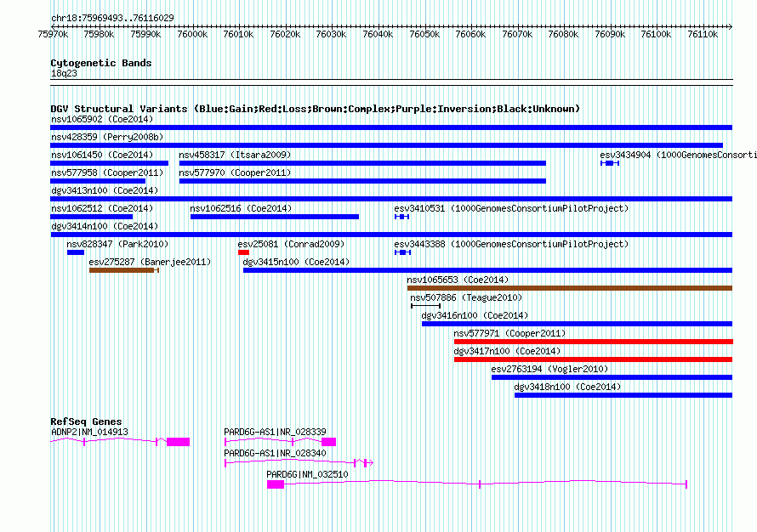Screen dimensions: 757x532
Task: Click the RefSeq Genes track title
Action: point(86,422)
